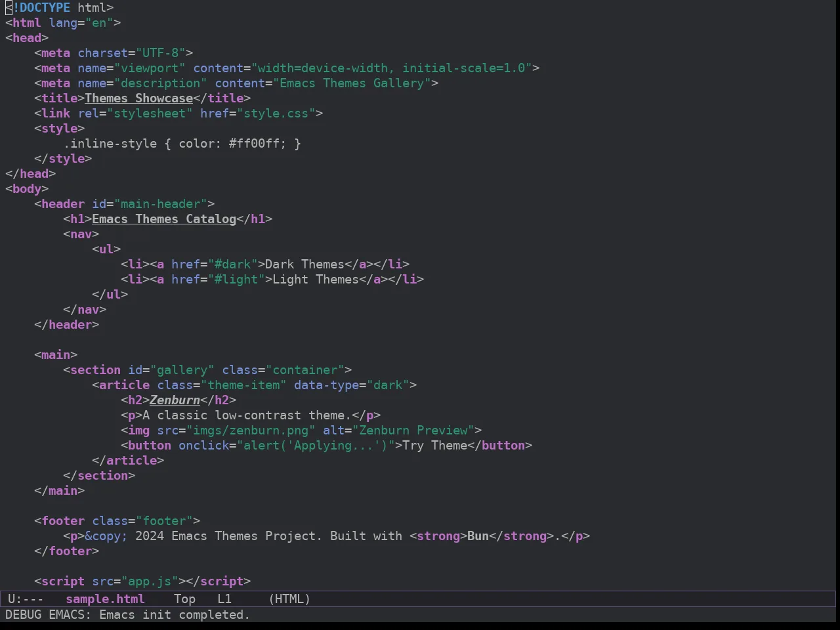
Task: Click the opening <nav> tag
Action: pos(81,234)
